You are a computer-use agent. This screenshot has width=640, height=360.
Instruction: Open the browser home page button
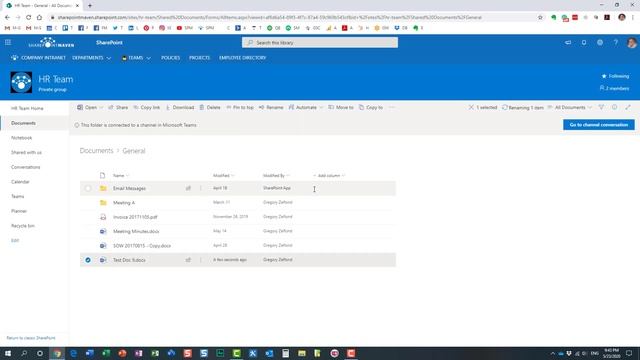point(39,17)
